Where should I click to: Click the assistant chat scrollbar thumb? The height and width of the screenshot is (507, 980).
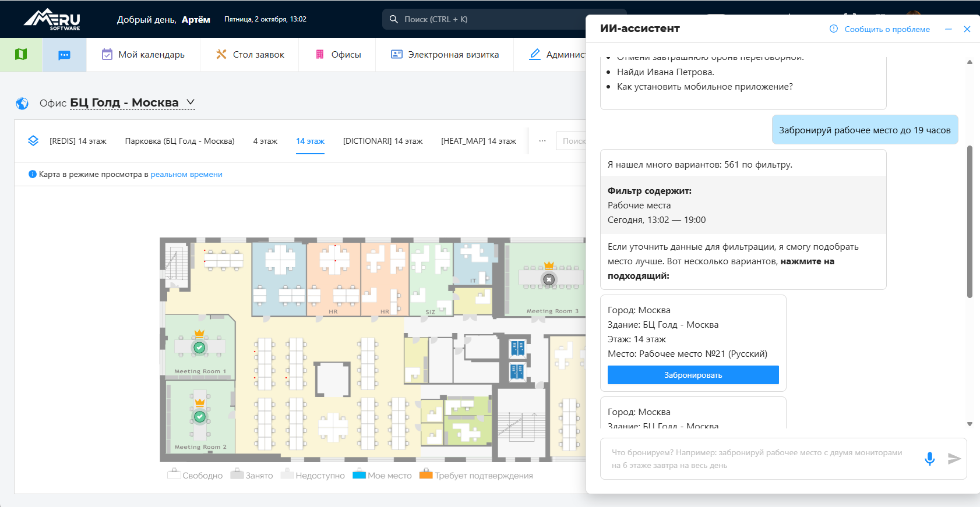[970, 221]
